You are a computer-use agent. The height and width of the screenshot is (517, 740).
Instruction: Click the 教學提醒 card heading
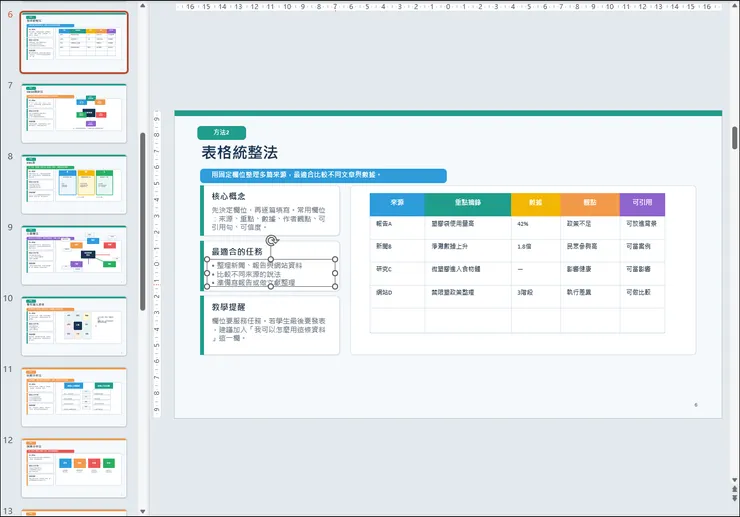228,307
